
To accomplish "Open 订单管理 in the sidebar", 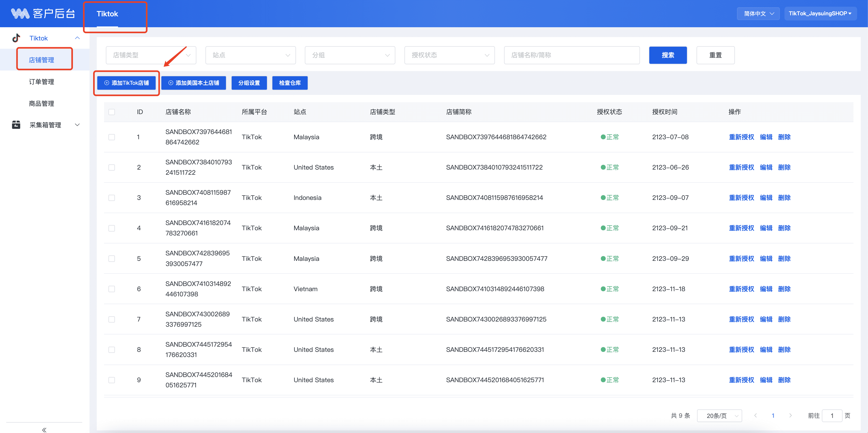I will point(42,82).
